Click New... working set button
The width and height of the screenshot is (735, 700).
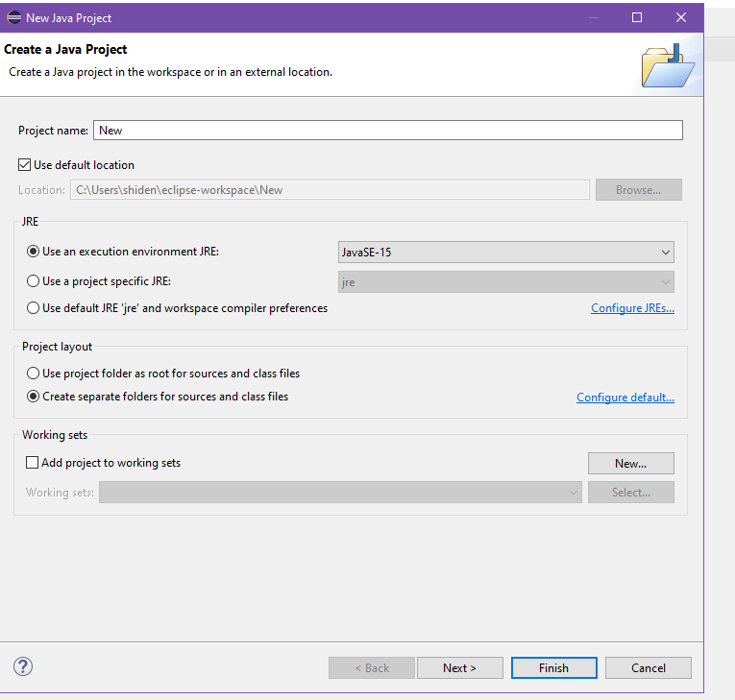point(631,464)
